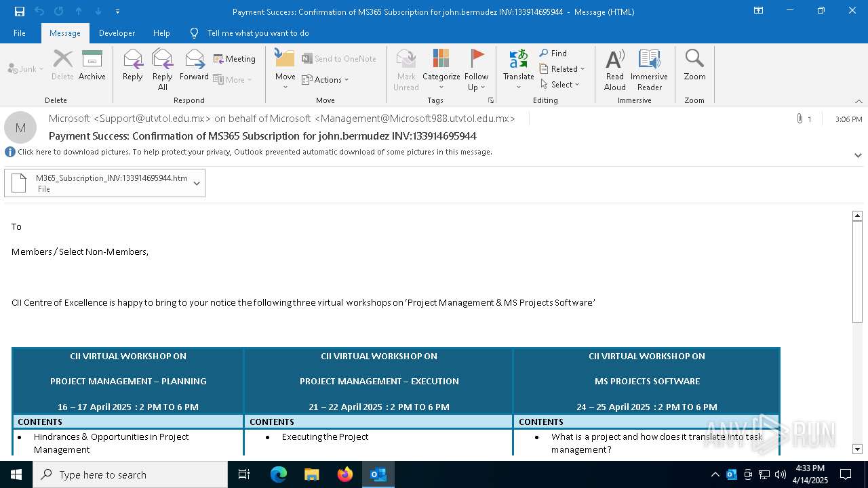
Task: Open the Move folder dropdown
Action: (285, 70)
